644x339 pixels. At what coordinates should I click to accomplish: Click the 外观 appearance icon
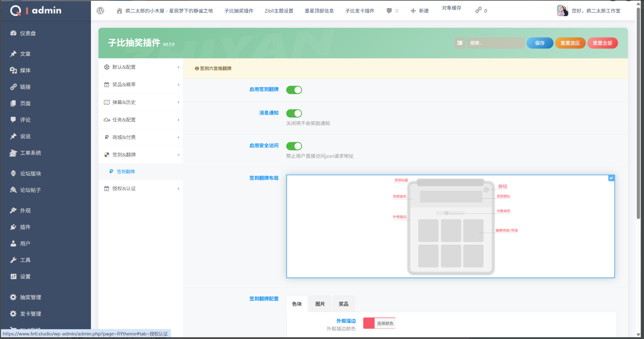(13, 210)
